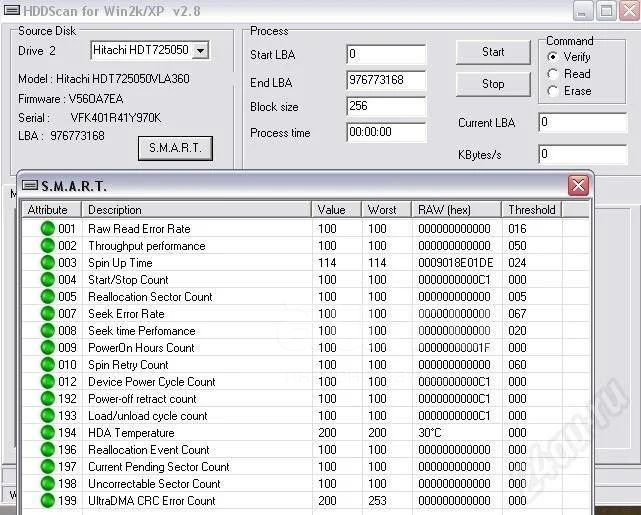
Task: Click the Start LBA input field
Action: 386,54
